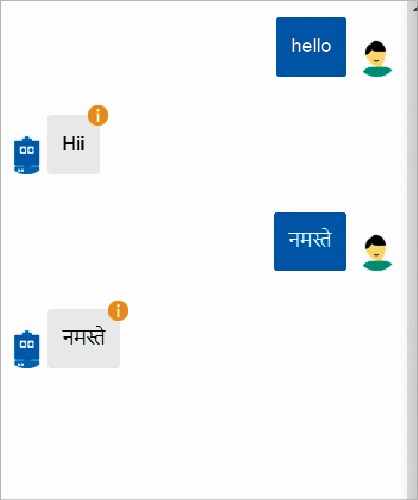
Task: Click the Hii text in bot's reply
Action: 73,143
